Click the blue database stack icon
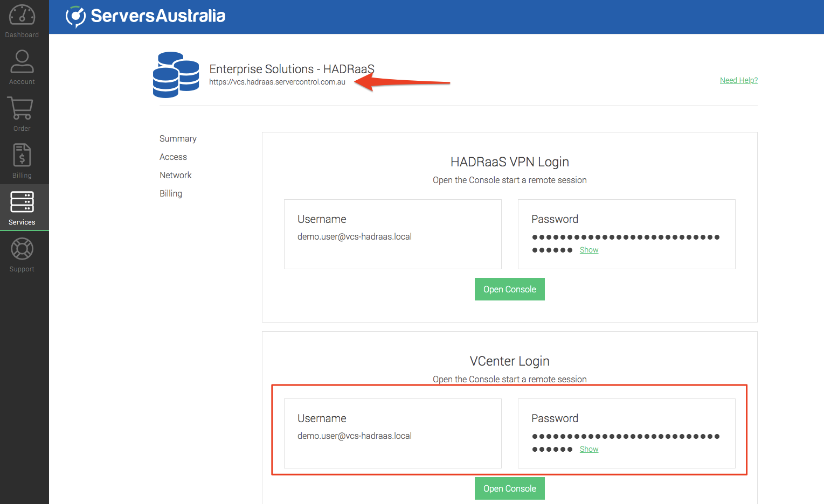824x504 pixels. click(x=176, y=75)
